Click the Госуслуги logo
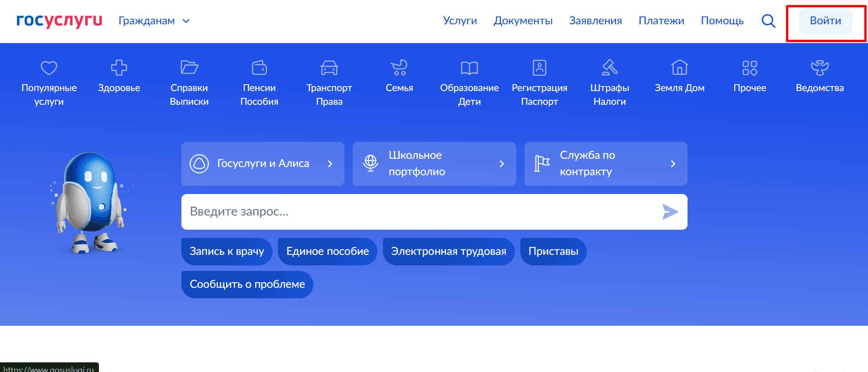 click(x=60, y=21)
